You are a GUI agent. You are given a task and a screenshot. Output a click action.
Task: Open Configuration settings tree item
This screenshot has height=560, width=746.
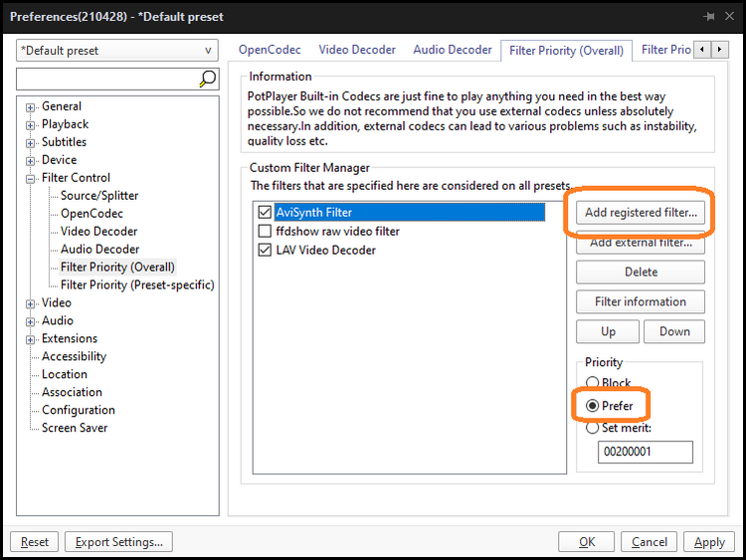[x=78, y=410]
